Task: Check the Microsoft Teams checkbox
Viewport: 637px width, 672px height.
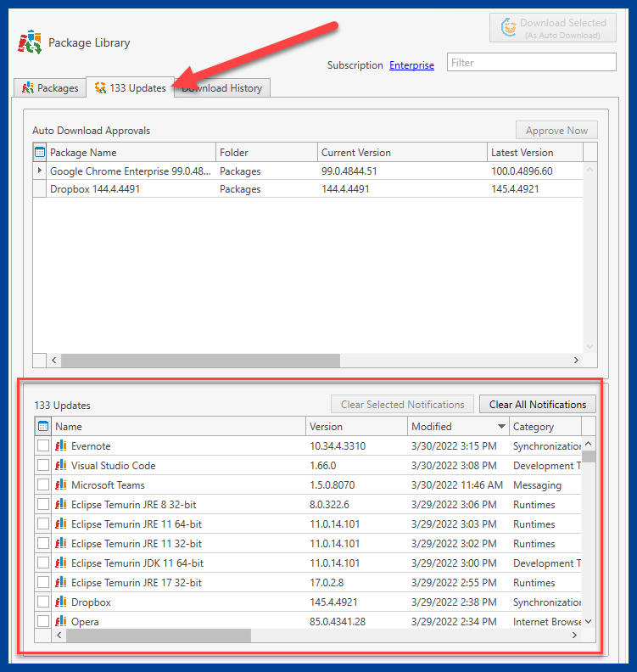Action: (x=43, y=484)
